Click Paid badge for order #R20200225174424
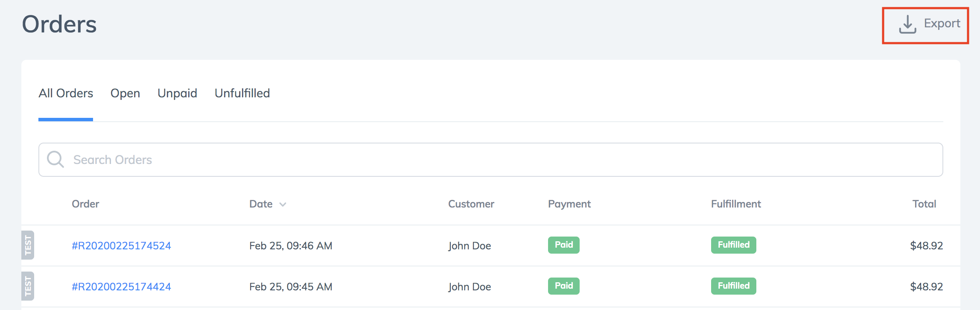The image size is (980, 310). coord(564,286)
